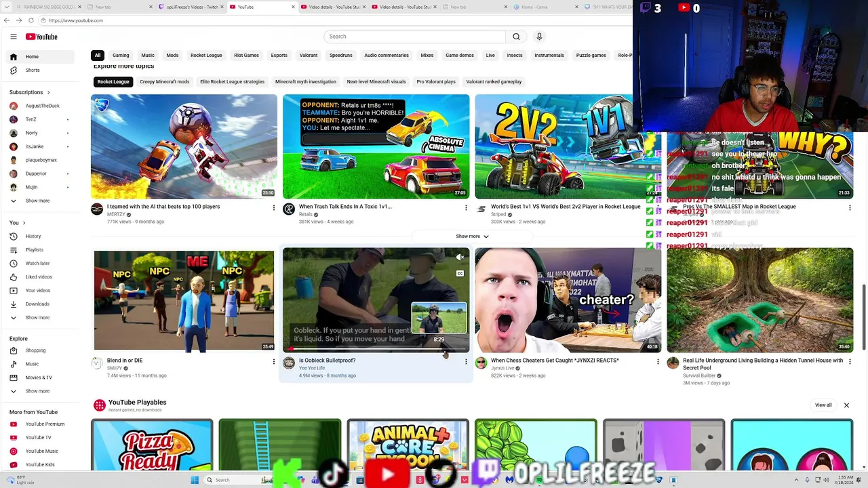The height and width of the screenshot is (488, 868).
Task: Click the browser address bar URL
Action: (75, 20)
